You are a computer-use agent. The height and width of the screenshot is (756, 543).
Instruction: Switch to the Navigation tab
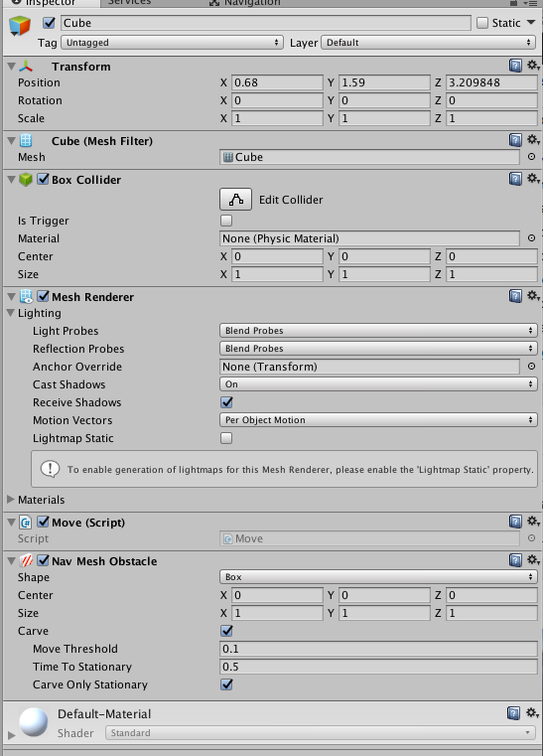click(246, 3)
